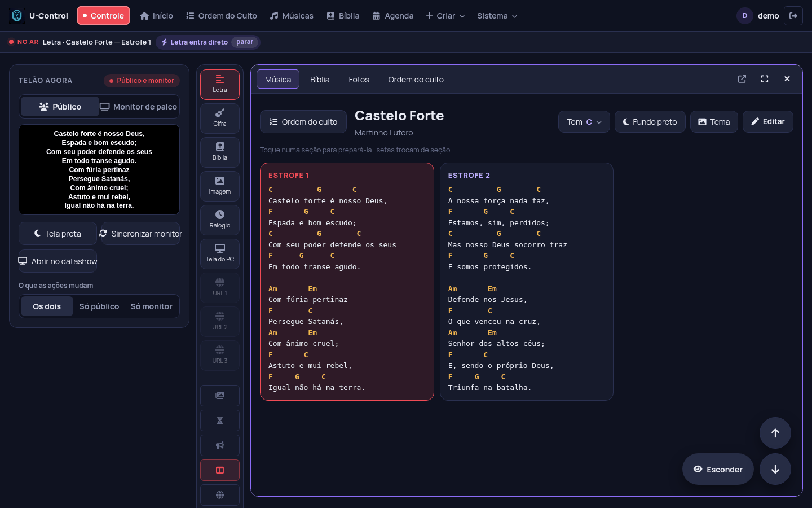This screenshot has height=508, width=812.
Task: Open Músicas in the top navigation
Action: (x=292, y=16)
